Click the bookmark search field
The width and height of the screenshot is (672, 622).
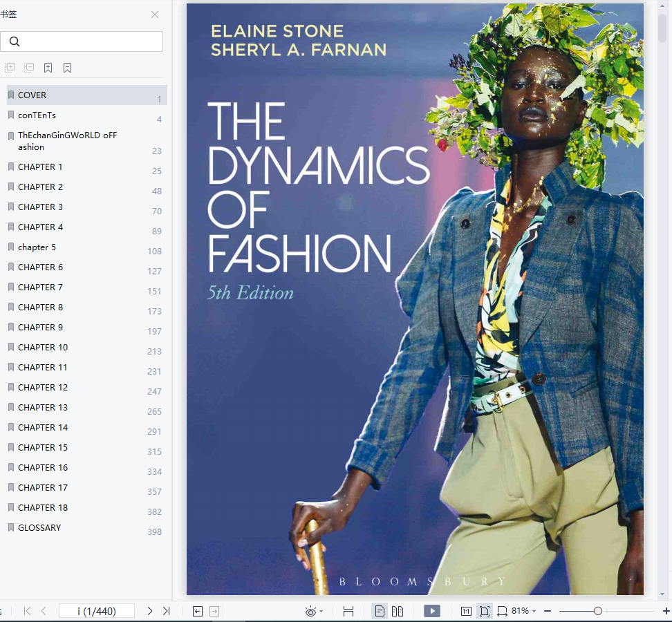click(x=82, y=41)
